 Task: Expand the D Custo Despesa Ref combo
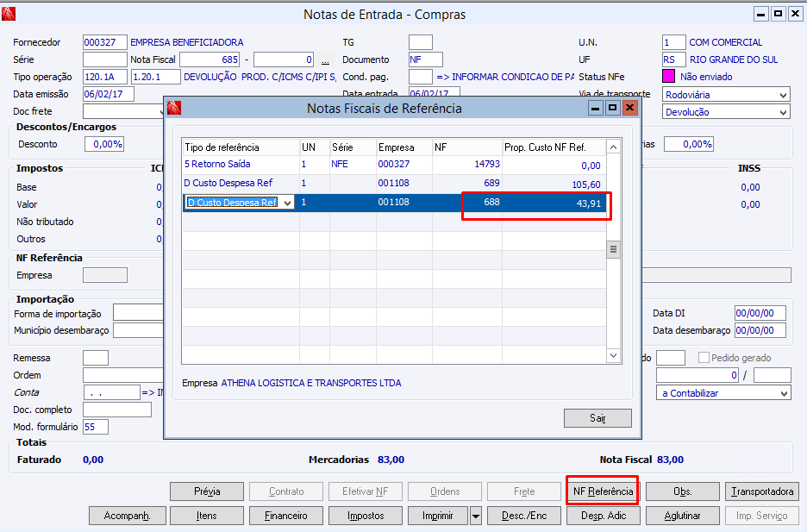coord(288,203)
